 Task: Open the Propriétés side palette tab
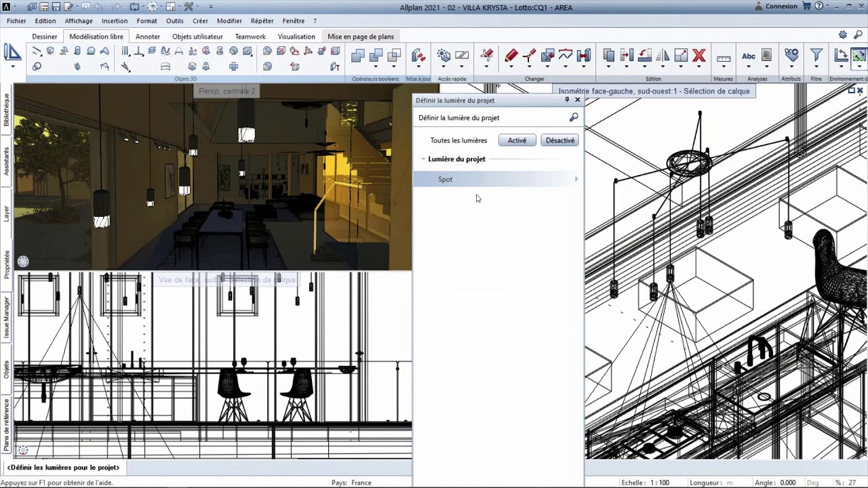(x=6, y=264)
